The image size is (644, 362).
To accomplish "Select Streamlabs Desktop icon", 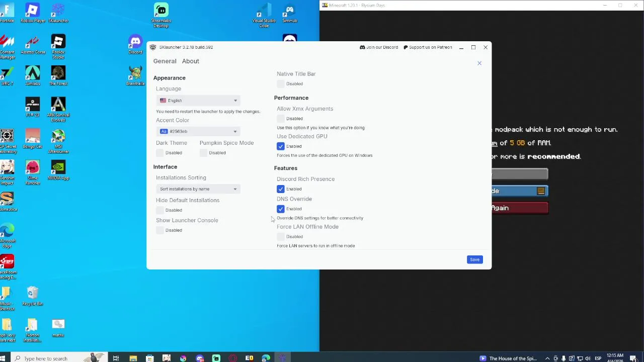I will pos(161,15).
